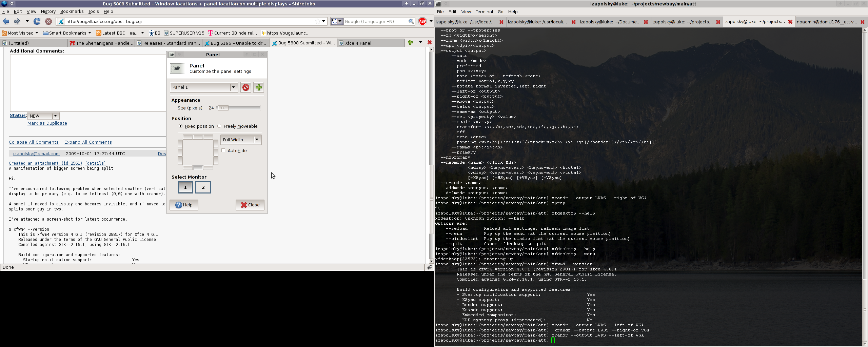868x347 pixels.
Task: Click the Adblock Plus ABP icon
Action: [x=422, y=21]
